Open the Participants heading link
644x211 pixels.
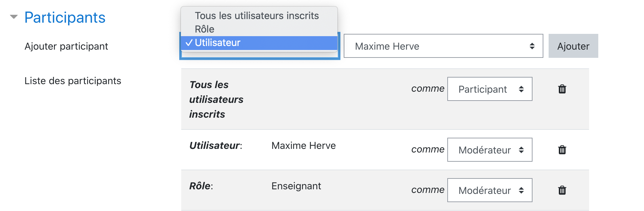(x=65, y=17)
